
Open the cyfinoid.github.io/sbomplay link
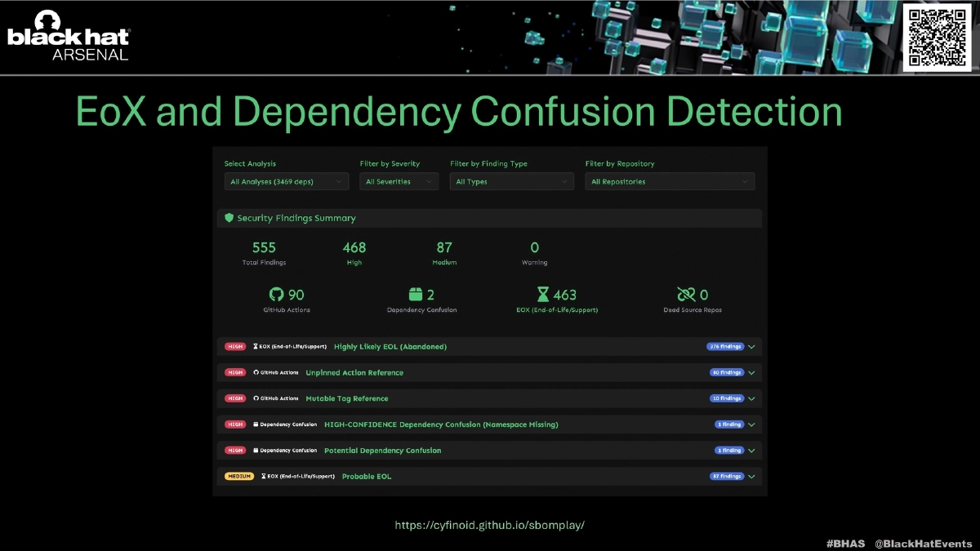click(x=490, y=525)
